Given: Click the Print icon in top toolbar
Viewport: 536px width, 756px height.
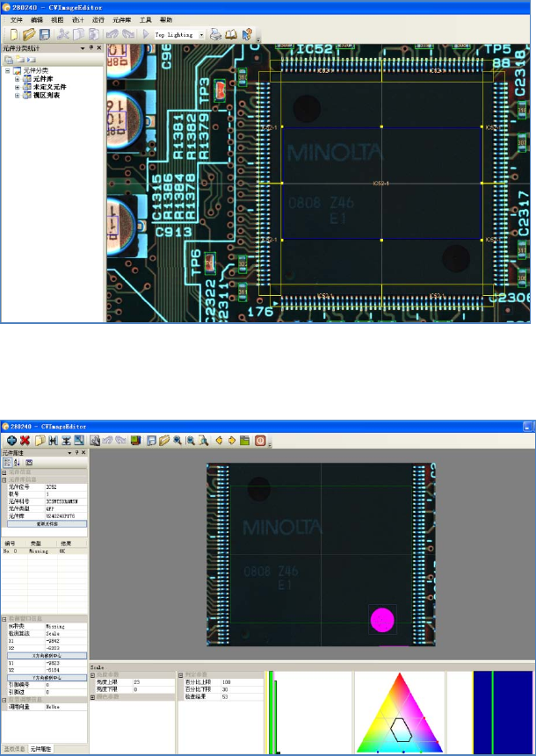Looking at the screenshot, I should point(215,34).
